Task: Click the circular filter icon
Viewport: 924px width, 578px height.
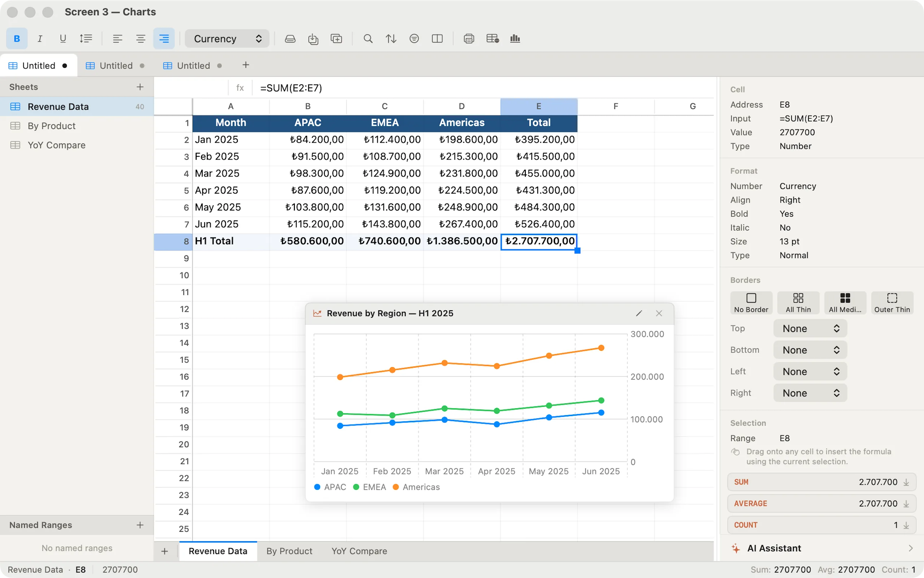Action: (x=414, y=39)
